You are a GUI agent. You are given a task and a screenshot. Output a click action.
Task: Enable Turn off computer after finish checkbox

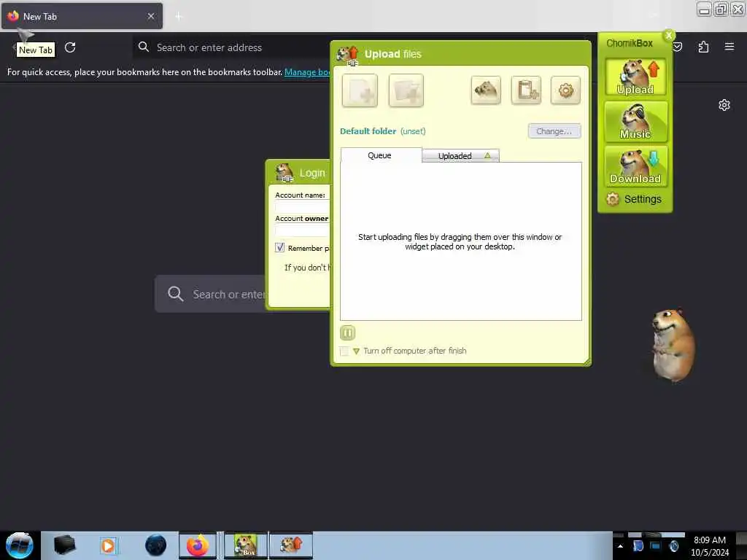click(344, 351)
